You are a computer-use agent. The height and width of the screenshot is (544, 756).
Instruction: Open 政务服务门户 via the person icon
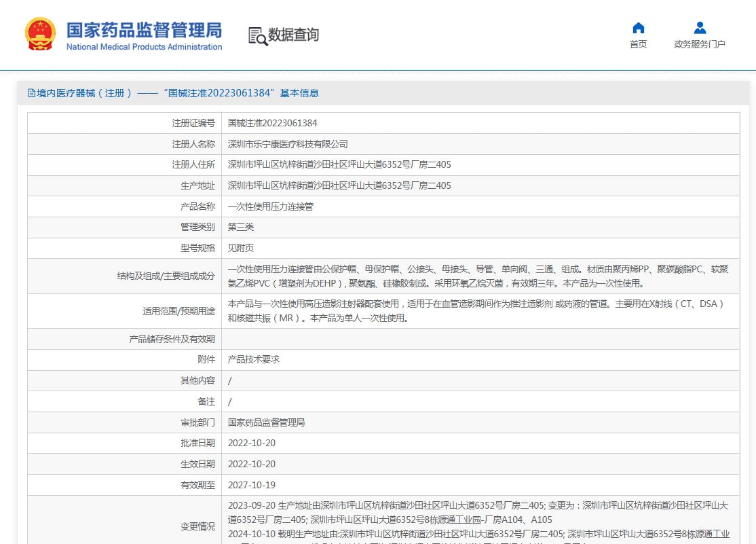[x=700, y=28]
